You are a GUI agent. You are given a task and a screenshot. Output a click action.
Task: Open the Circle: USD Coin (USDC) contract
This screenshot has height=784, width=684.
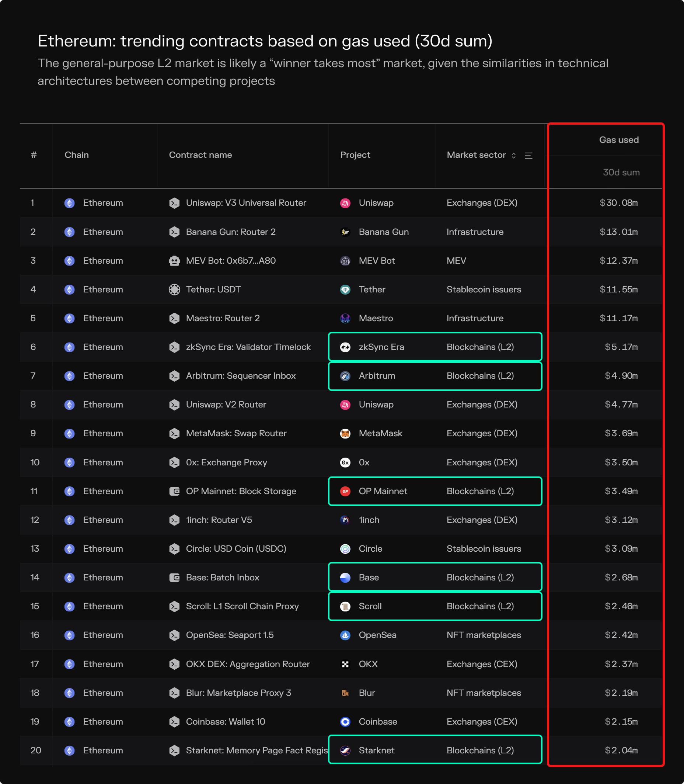pos(236,549)
